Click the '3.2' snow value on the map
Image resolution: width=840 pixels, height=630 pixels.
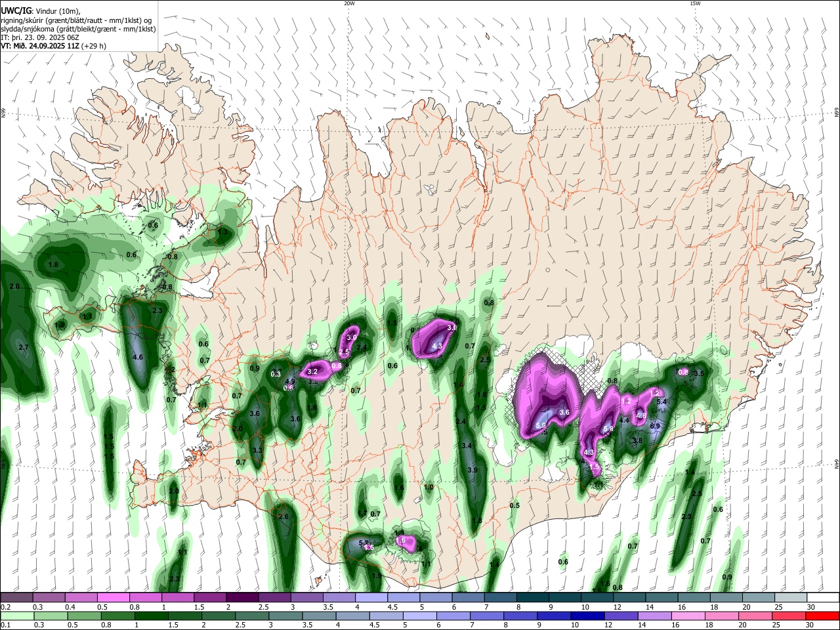(312, 372)
